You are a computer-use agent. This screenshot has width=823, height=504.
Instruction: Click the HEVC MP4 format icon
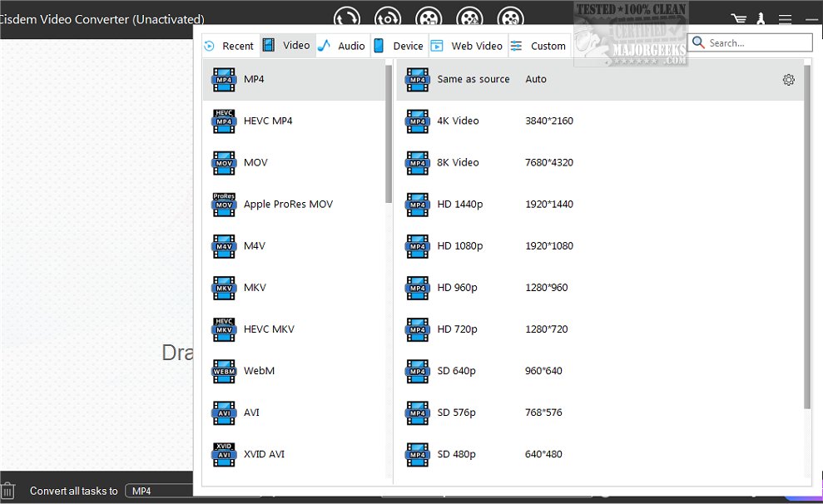pos(224,121)
